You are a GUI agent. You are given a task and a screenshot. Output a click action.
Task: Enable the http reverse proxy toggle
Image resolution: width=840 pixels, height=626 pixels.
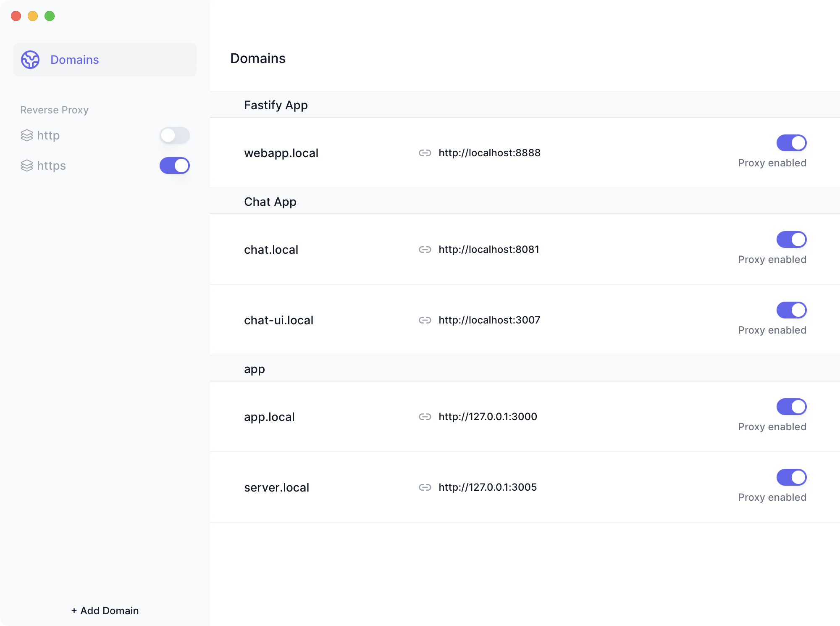(x=174, y=135)
